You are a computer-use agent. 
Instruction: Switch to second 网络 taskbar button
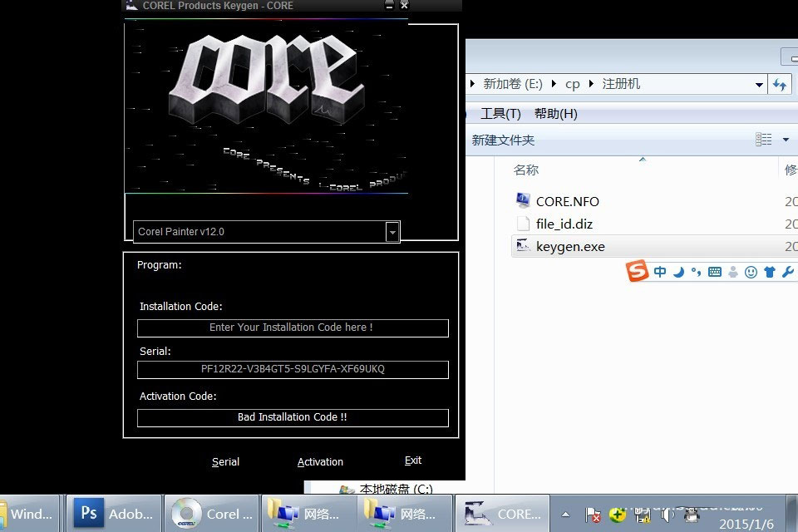click(x=406, y=514)
